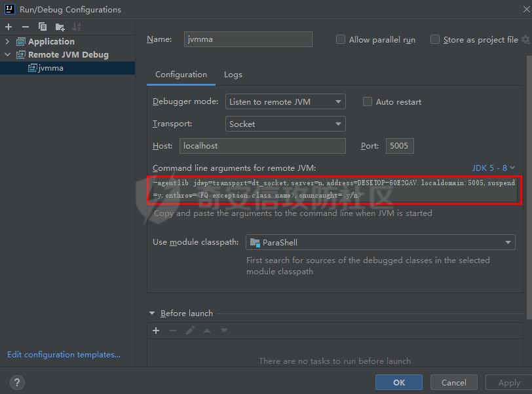Select the Configuration tab
The height and width of the screenshot is (394, 532).
coord(181,75)
